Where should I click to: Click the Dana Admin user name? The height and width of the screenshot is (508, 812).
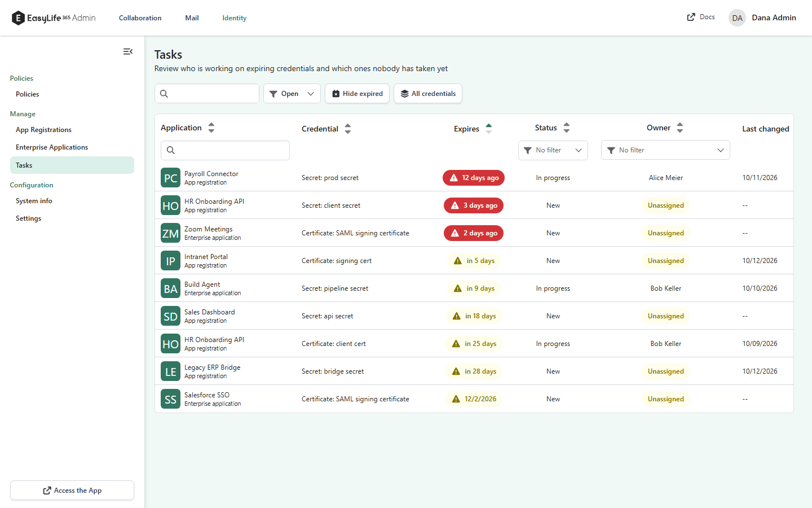click(x=774, y=18)
